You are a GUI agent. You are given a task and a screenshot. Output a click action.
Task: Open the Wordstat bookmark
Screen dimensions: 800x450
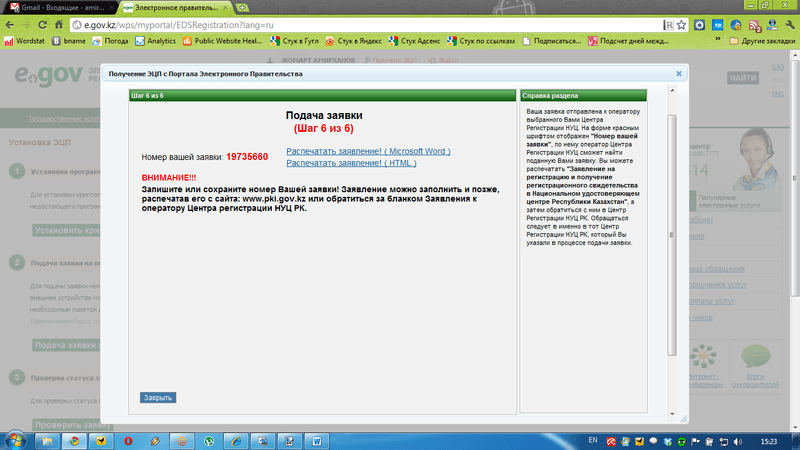[x=24, y=41]
